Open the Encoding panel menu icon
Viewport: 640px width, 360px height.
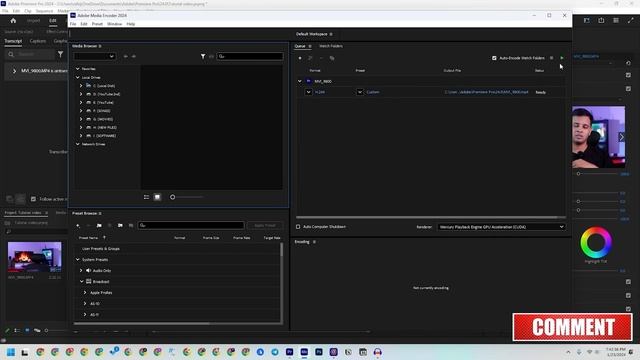point(314,242)
